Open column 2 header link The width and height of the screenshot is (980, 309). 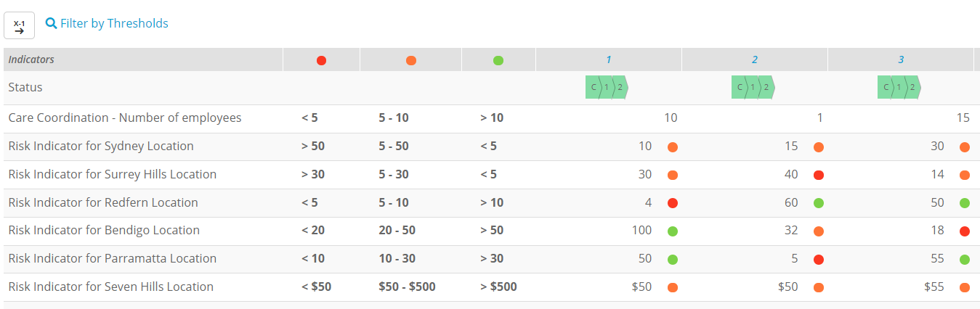click(755, 60)
